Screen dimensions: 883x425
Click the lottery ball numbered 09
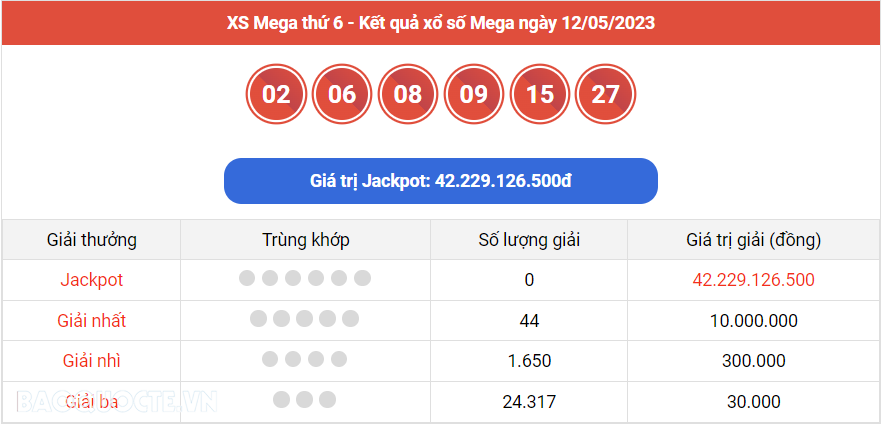click(474, 95)
